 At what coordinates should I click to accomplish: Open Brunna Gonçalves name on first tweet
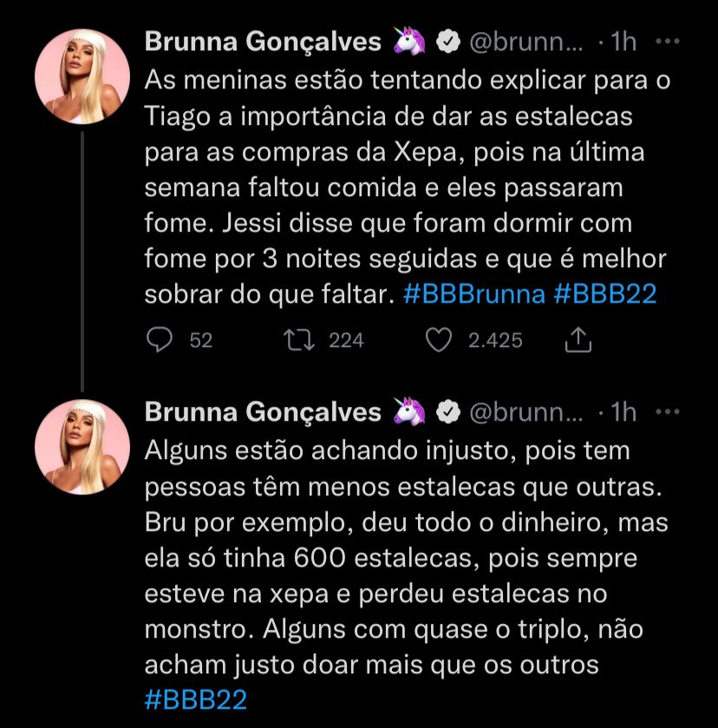pos(262,42)
